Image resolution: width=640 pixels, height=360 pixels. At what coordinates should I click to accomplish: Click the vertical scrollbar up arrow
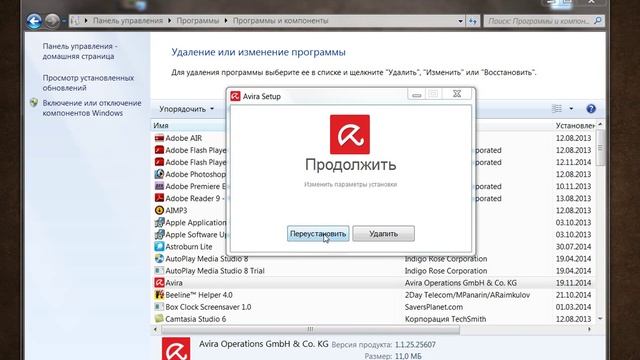[x=600, y=124]
